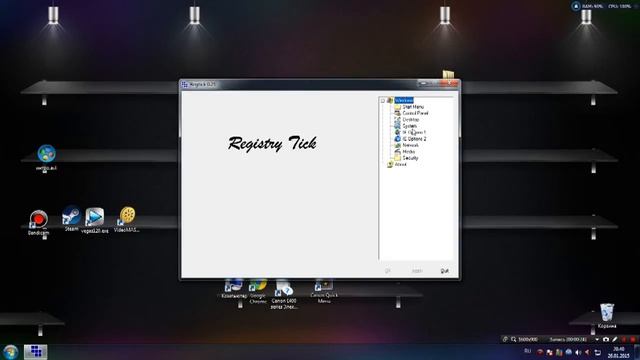This screenshot has height=360, width=640.
Task: Open the Bandicam desktop shortcut
Action: [39, 223]
